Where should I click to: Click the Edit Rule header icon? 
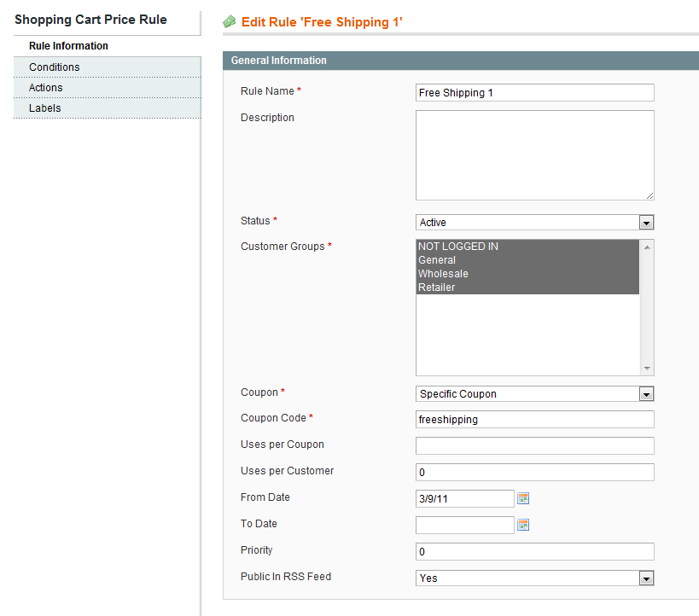coord(230,22)
